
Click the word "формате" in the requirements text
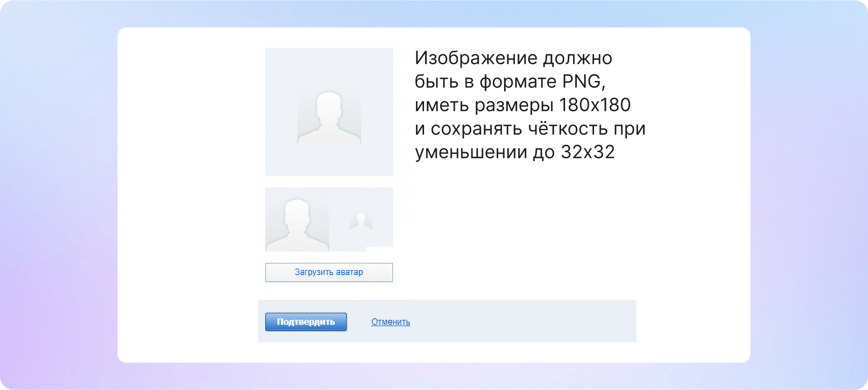[x=518, y=81]
